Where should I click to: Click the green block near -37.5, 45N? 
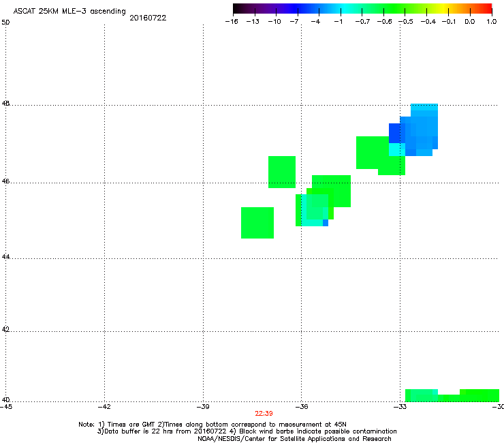[257, 223]
